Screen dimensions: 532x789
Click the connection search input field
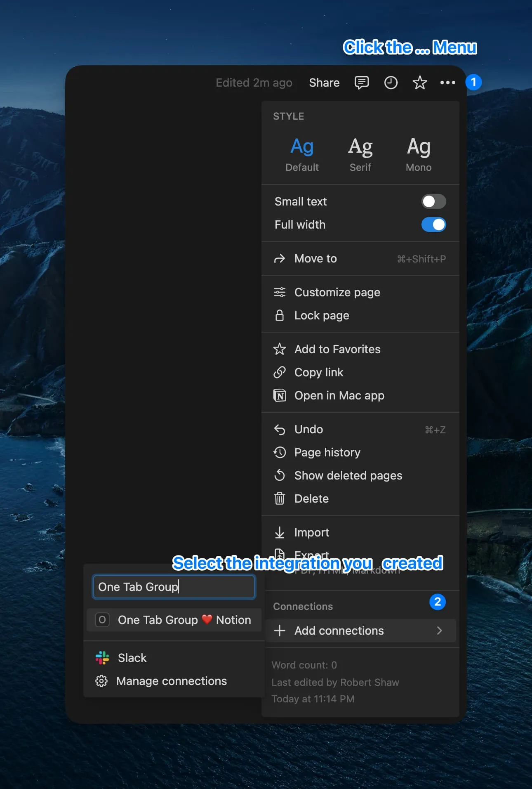click(x=174, y=587)
